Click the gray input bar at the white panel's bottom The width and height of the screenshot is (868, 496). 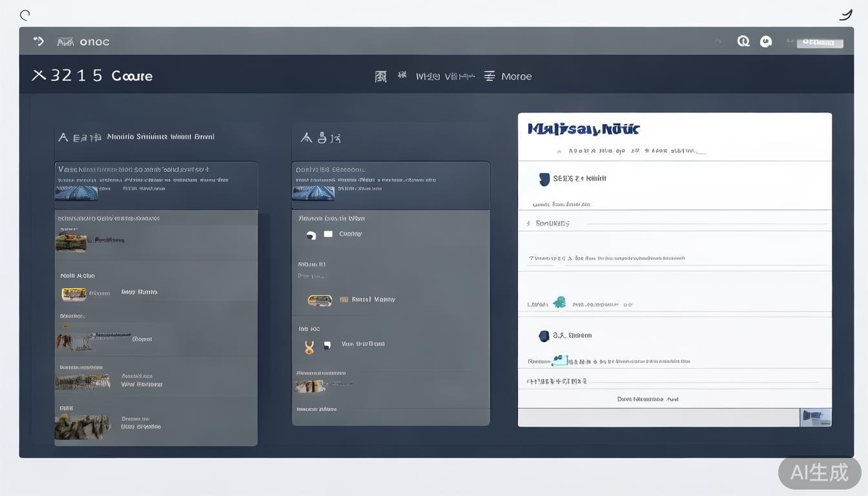click(x=659, y=417)
